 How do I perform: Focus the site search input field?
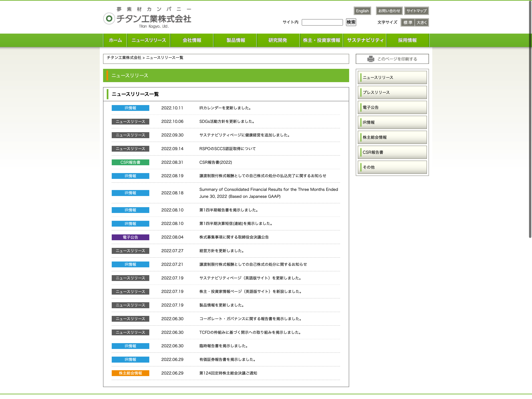[322, 22]
